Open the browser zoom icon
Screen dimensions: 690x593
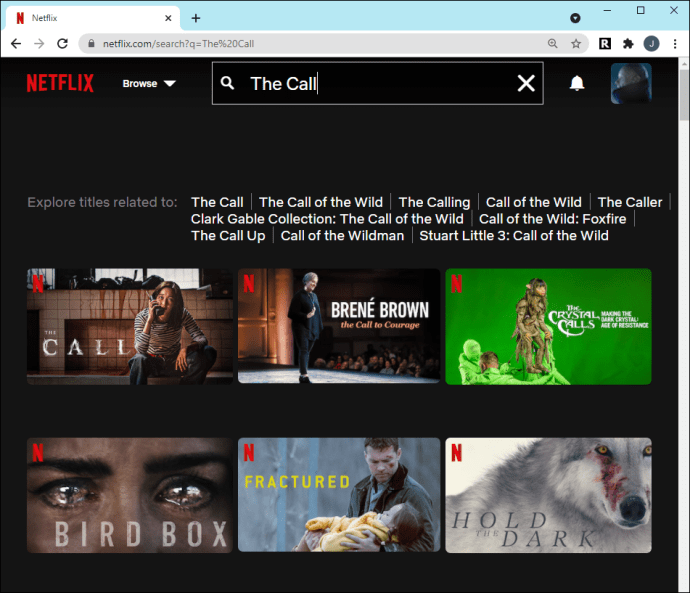(552, 44)
